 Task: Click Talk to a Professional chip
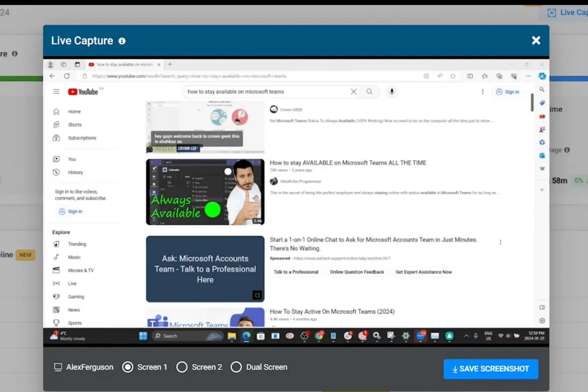pos(296,272)
